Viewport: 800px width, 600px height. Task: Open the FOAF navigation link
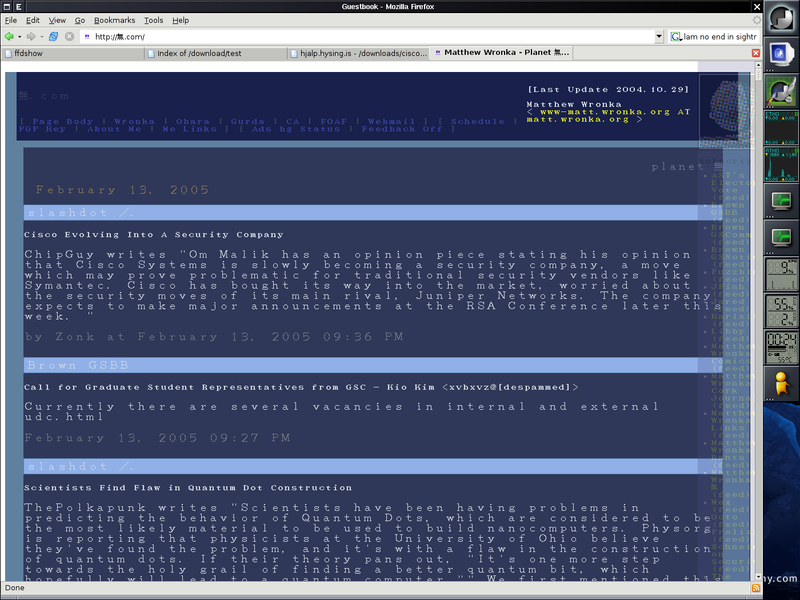334,121
